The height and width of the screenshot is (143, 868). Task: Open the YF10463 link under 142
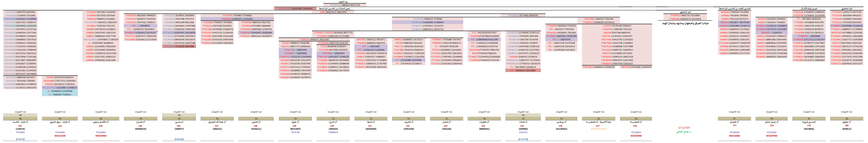click(x=20, y=132)
